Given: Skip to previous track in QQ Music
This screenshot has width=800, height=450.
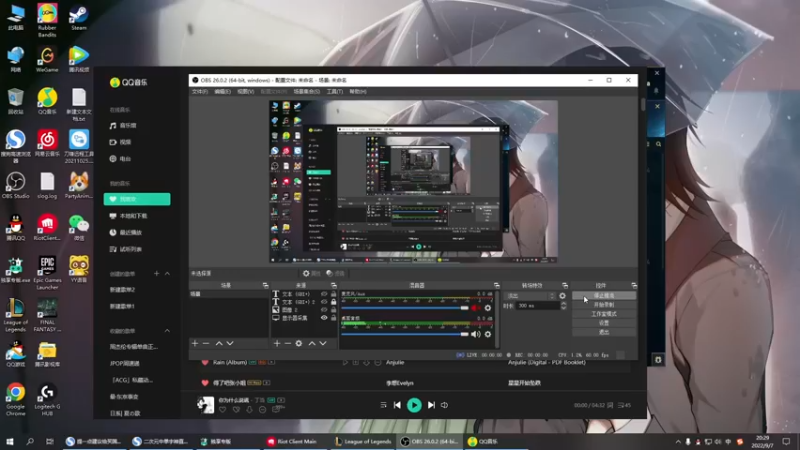Looking at the screenshot, I should pyautogui.click(x=397, y=405).
